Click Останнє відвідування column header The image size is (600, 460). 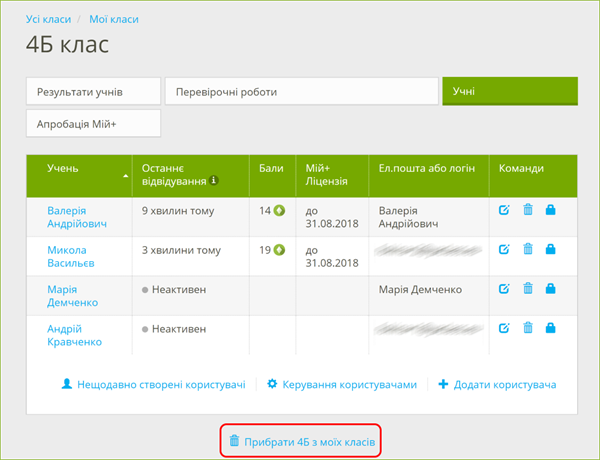[x=191, y=176]
